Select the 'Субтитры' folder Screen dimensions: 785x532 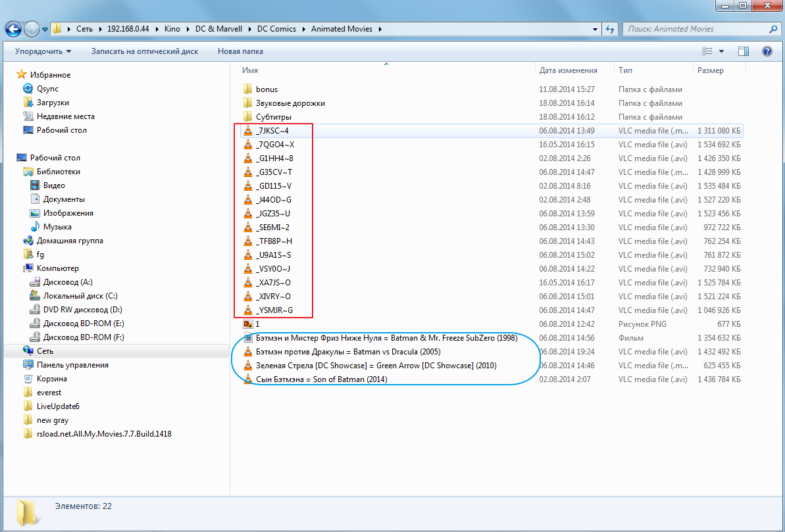click(x=267, y=116)
